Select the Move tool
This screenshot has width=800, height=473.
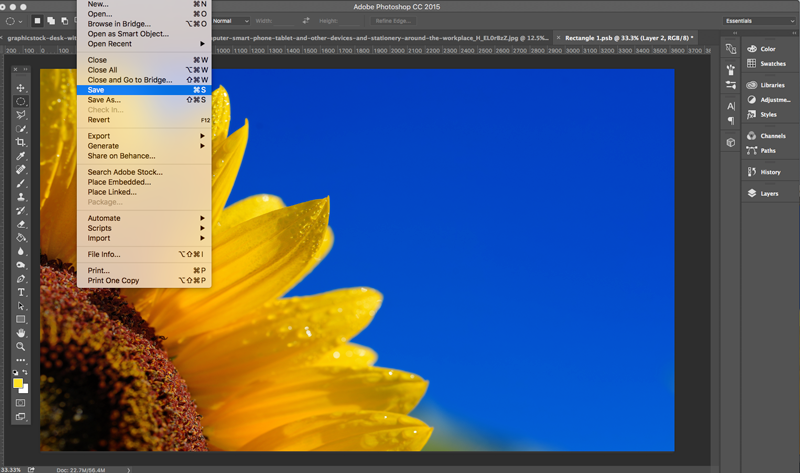pos(20,88)
